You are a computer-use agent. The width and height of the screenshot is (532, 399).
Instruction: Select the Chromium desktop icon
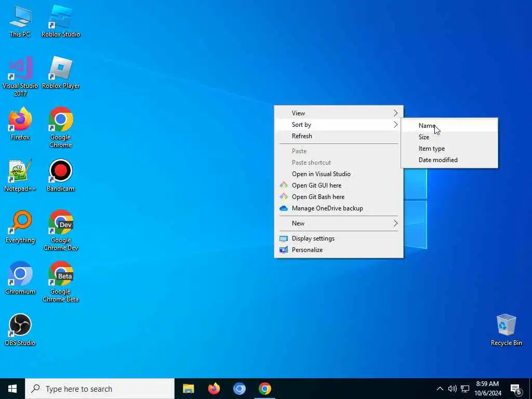tap(20, 278)
